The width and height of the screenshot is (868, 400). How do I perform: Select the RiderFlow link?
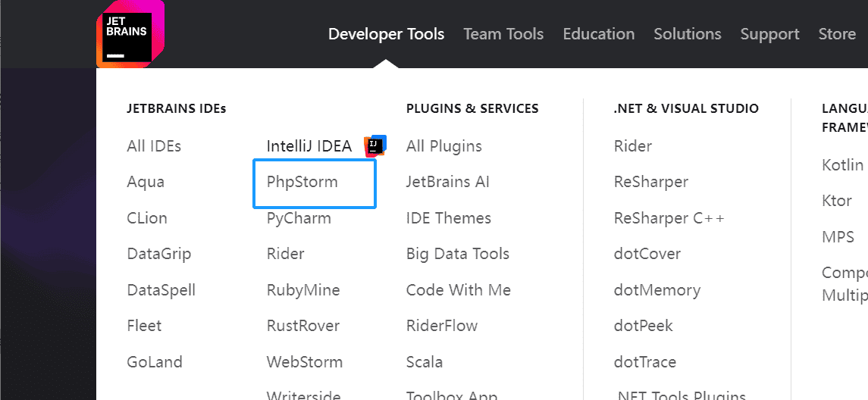442,326
